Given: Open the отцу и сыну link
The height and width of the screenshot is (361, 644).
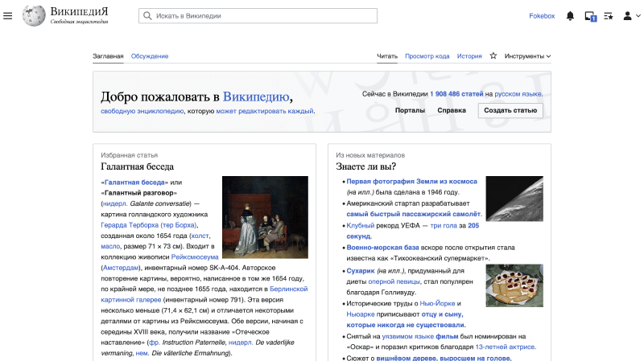Looking at the screenshot, I should tap(442, 314).
